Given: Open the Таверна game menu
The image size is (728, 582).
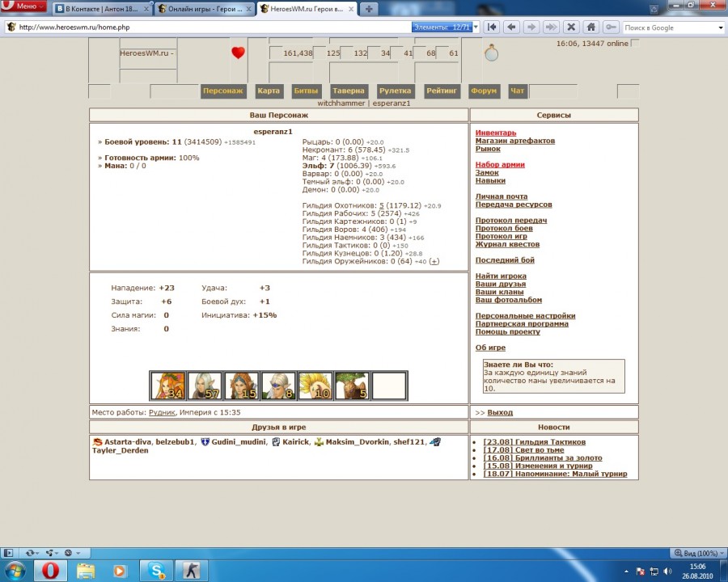Looking at the screenshot, I should pos(348,91).
